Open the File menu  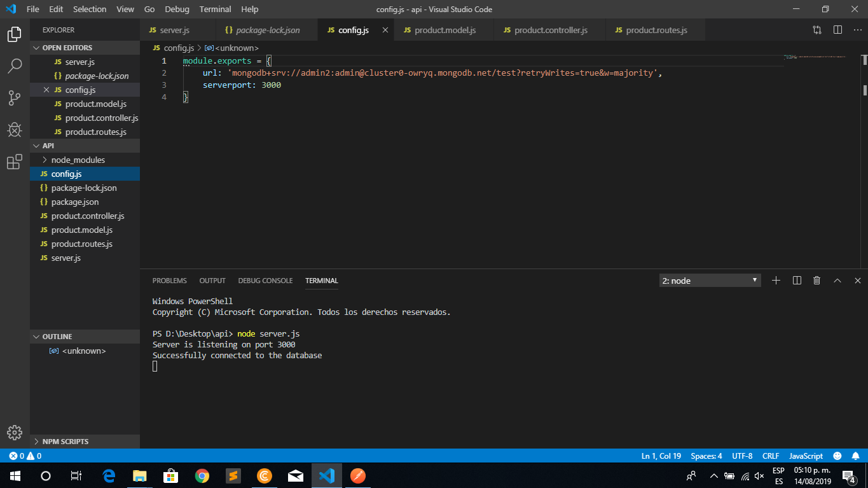[33, 10]
